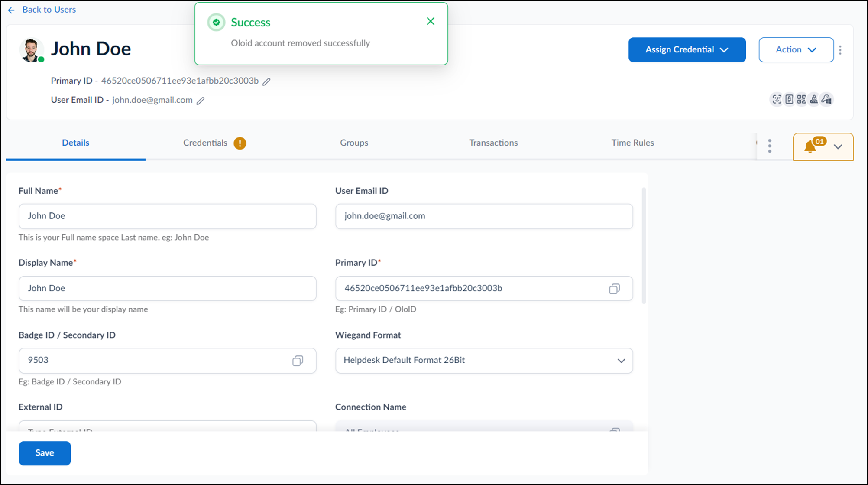Screen dimensions: 868x485
Task: Click the green success checkmark icon
Action: click(216, 22)
